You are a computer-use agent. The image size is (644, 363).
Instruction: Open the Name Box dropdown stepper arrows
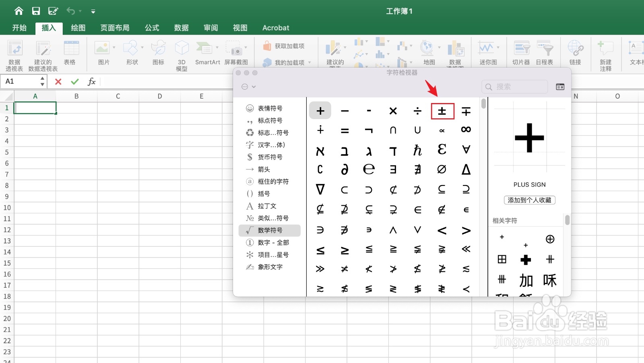pos(42,82)
